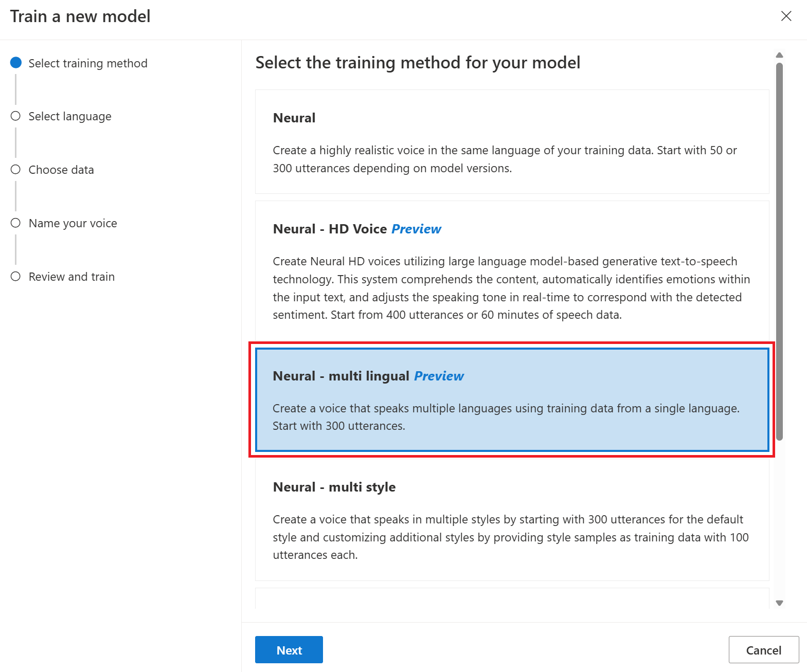The width and height of the screenshot is (807, 672).
Task: Click the Select training method step circle
Action: pos(16,63)
